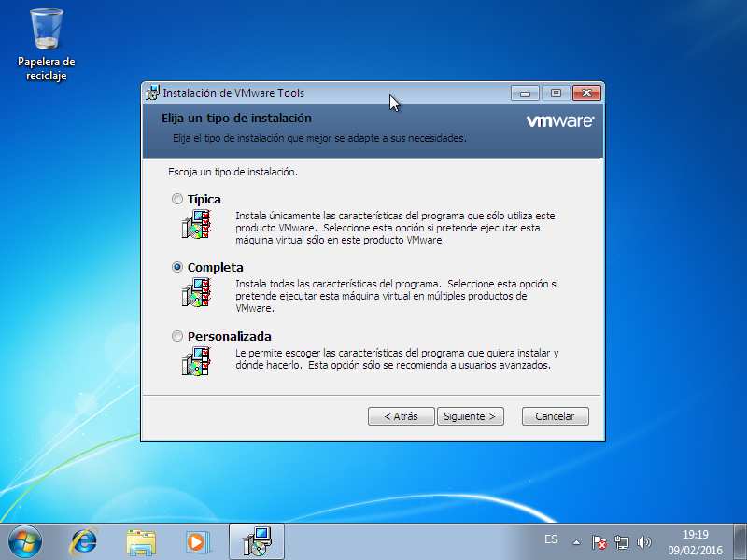Maximize the VMware Tools installer window
747x560 pixels.
[x=556, y=92]
